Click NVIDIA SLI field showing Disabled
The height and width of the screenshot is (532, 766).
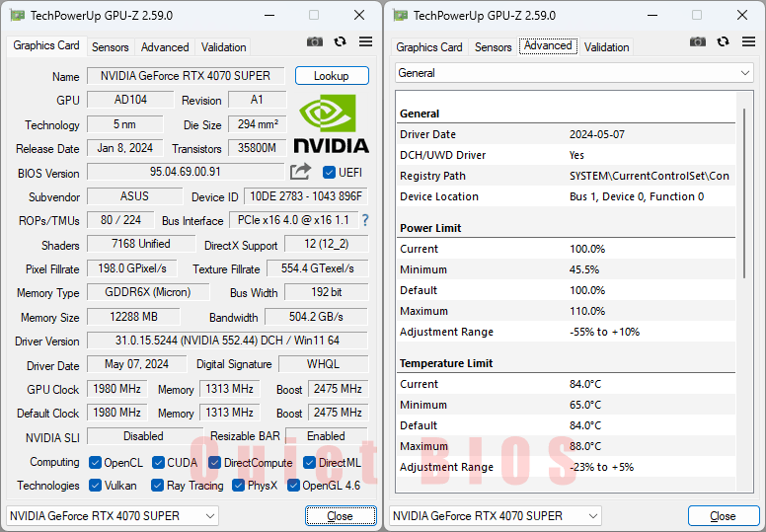click(x=143, y=436)
